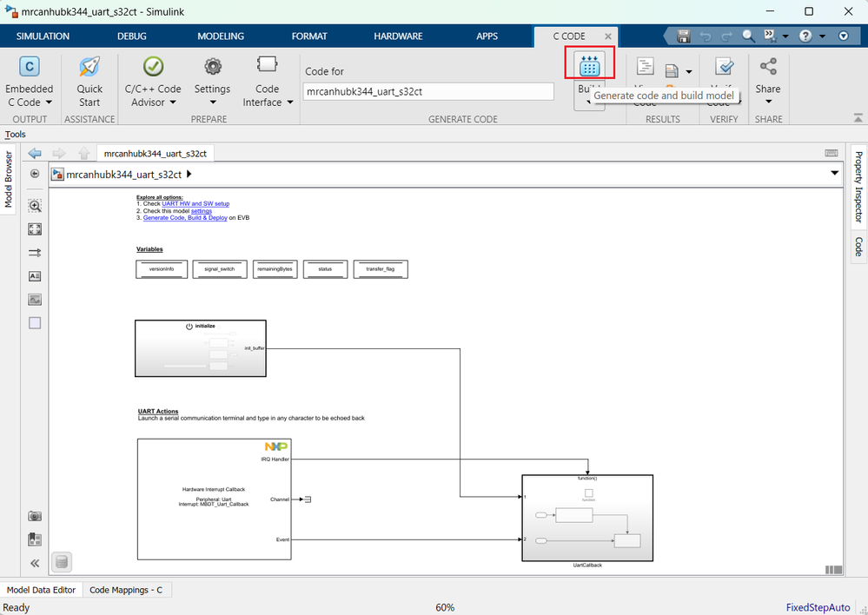Open Settings gear icon in Prepare
868x615 pixels.
click(x=213, y=66)
